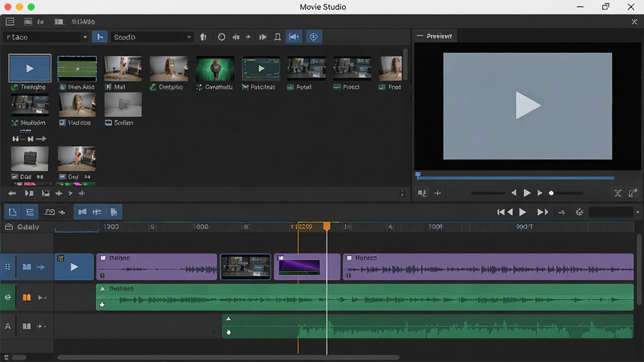The width and height of the screenshot is (644, 362).
Task: Click the upload arrow icon beside the Seodio dropdown
Action: [x=203, y=37]
